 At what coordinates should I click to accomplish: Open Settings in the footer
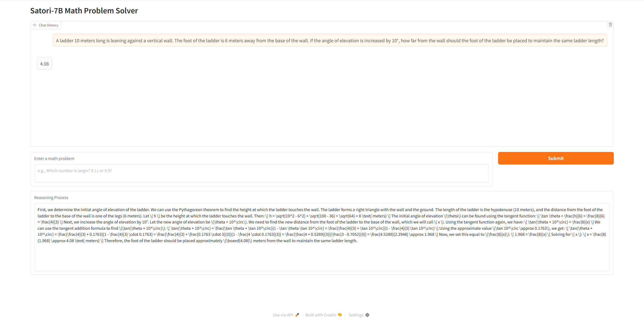point(359,315)
